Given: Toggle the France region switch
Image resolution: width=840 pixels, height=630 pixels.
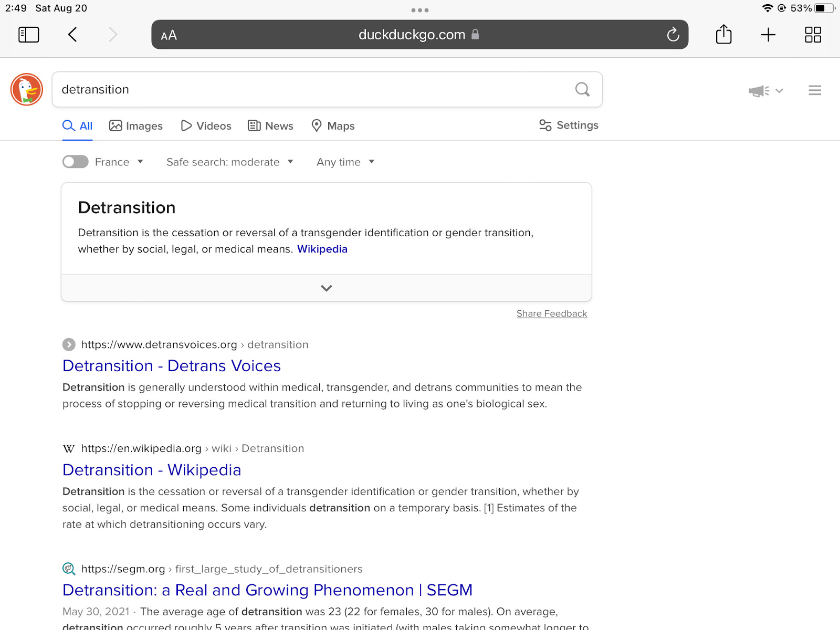Looking at the screenshot, I should click(x=76, y=162).
